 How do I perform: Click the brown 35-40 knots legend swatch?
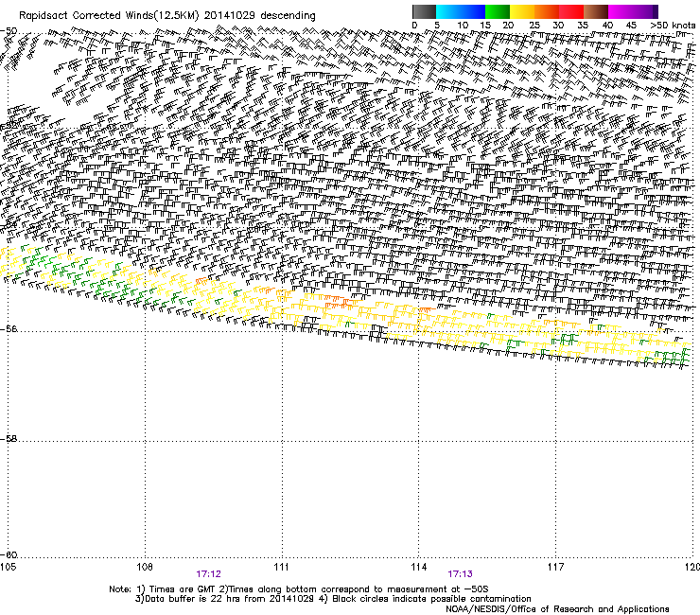point(596,11)
